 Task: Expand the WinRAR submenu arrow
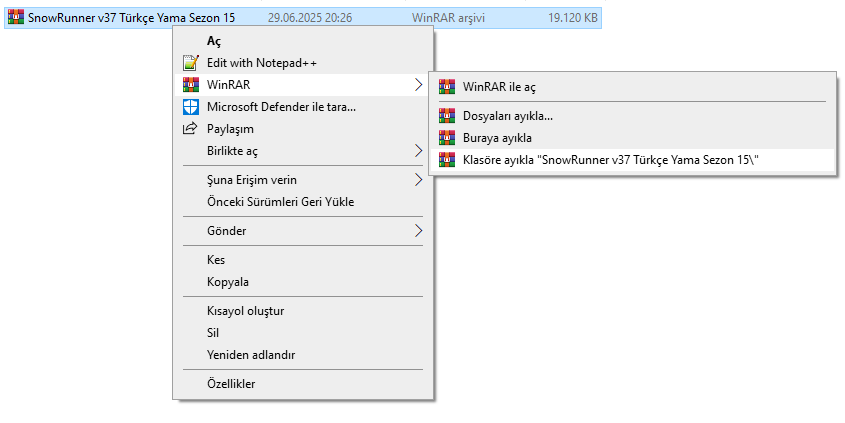pos(418,84)
